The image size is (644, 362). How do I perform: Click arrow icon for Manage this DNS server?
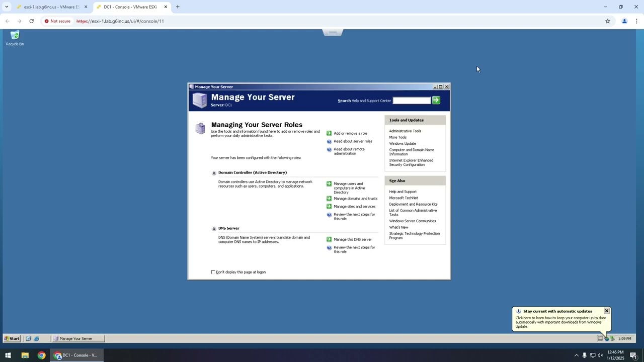[x=329, y=239]
